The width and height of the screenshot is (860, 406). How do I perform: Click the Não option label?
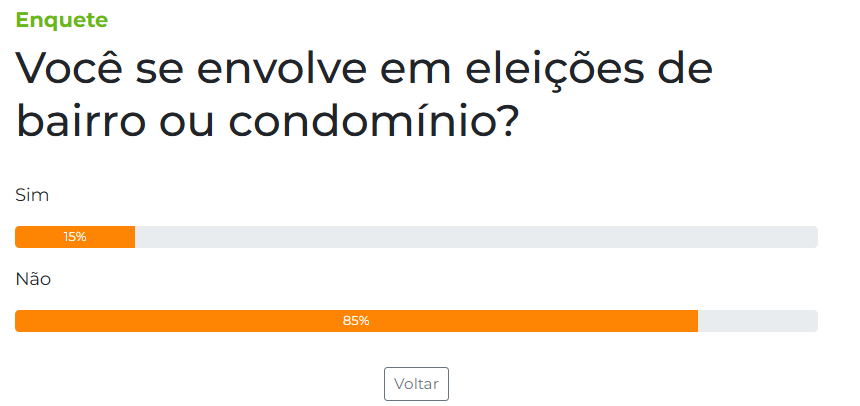pos(33,279)
